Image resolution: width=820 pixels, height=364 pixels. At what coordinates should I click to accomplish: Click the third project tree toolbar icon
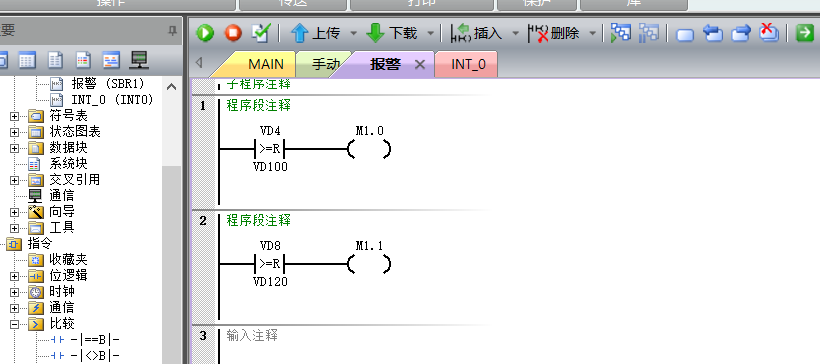[55, 61]
